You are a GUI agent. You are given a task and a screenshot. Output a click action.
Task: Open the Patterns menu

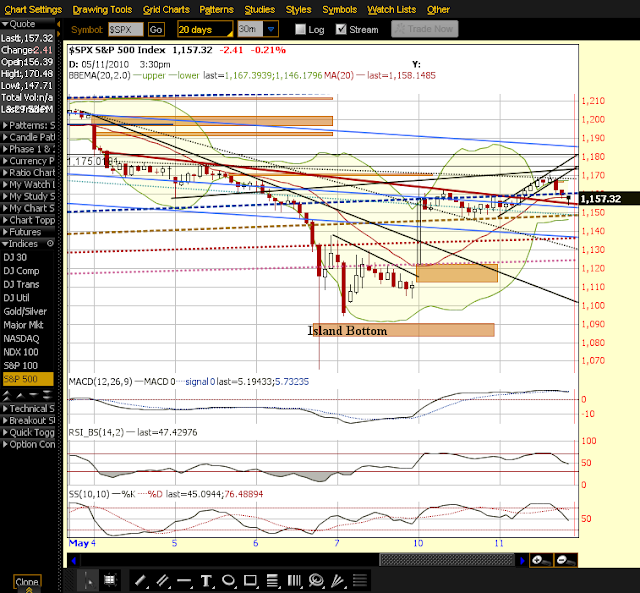click(x=216, y=9)
